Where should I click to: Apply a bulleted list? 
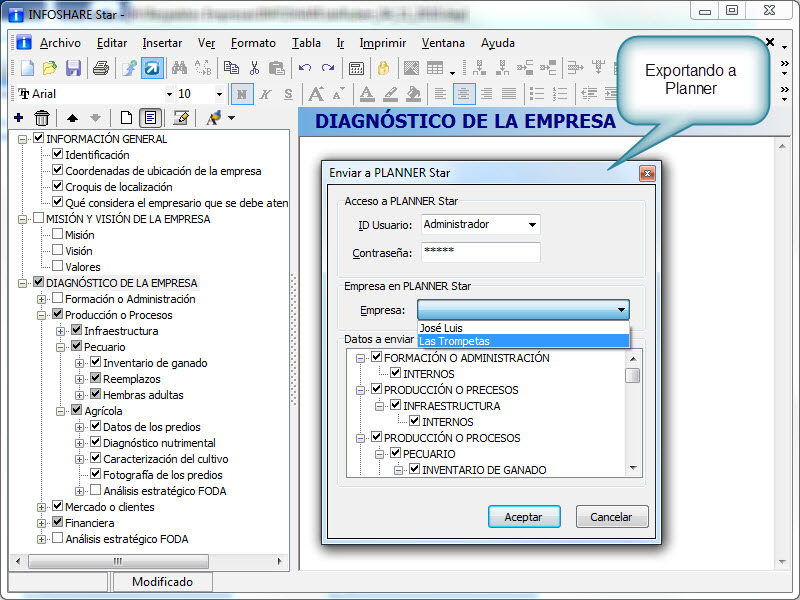tap(537, 94)
